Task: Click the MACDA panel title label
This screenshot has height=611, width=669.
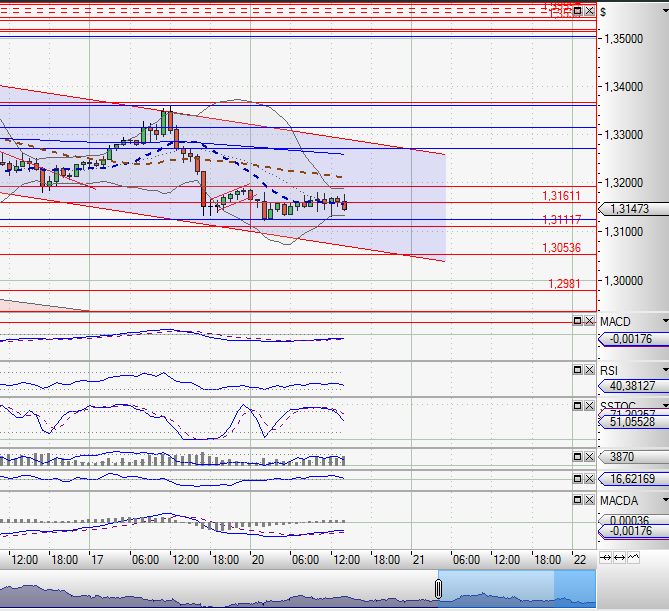Action: point(619,500)
